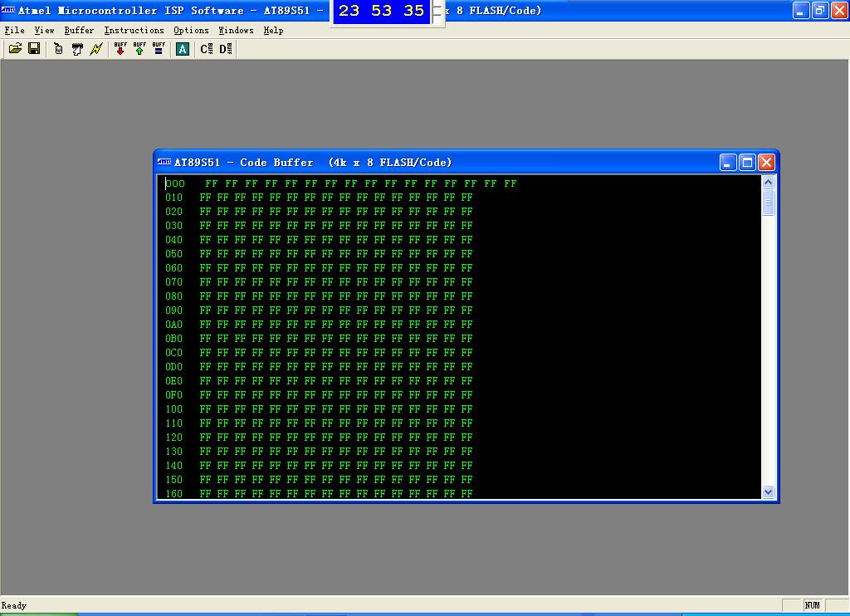
Task: Open the Help menu
Action: [274, 31]
